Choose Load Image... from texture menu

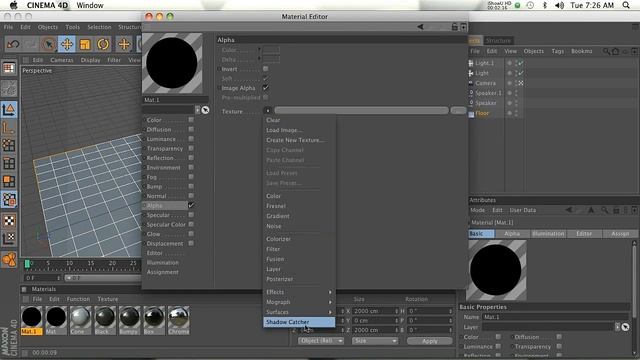tap(299, 130)
